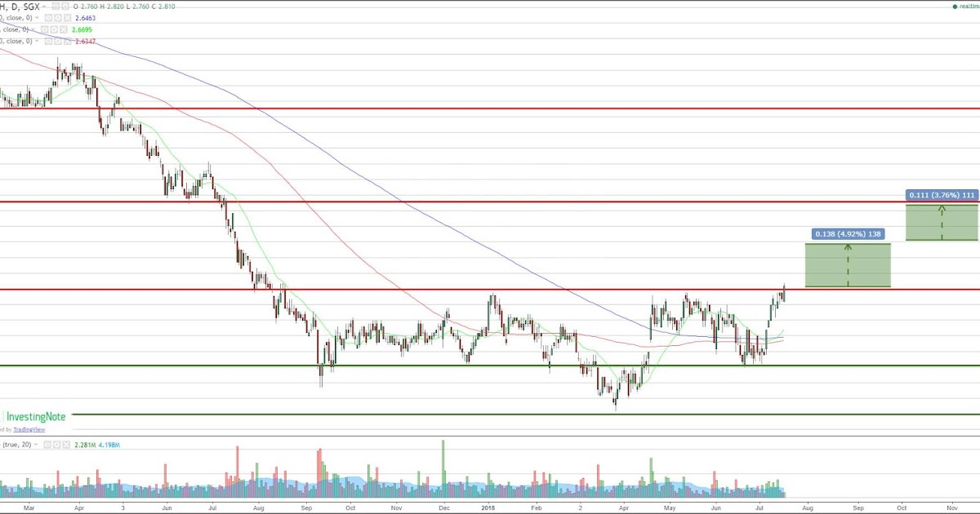Open the H, D, SGX symbol dropdown

coord(43,7)
